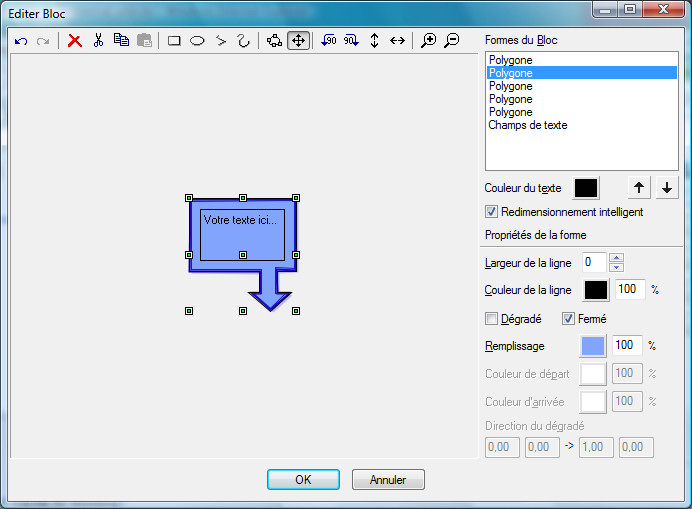692x509 pixels.
Task: Toggle Redimensionnement intelligent checkbox
Action: pos(491,212)
